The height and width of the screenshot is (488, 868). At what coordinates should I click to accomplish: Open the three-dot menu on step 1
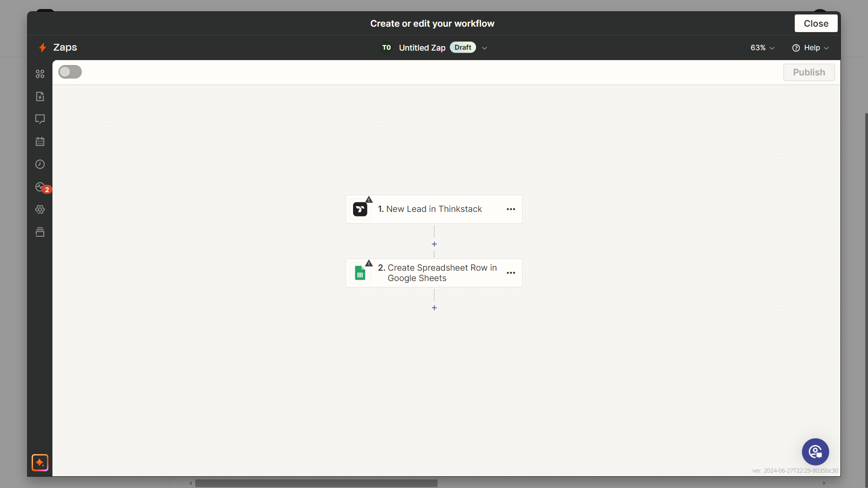pyautogui.click(x=510, y=209)
